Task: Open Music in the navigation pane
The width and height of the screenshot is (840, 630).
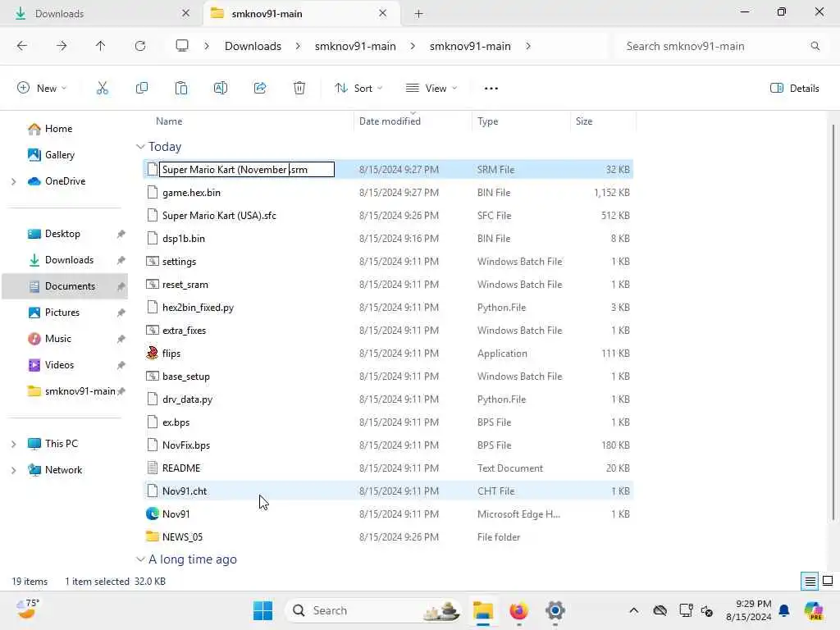Action: point(58,339)
